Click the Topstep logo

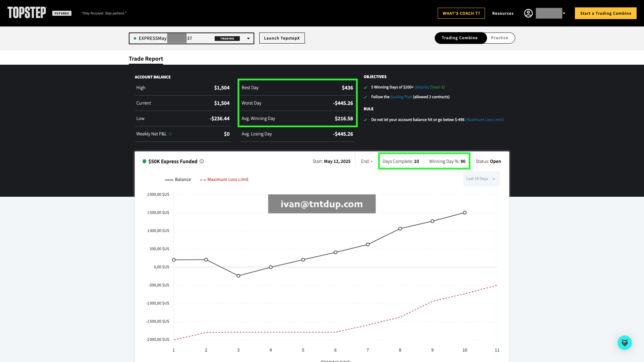[27, 13]
